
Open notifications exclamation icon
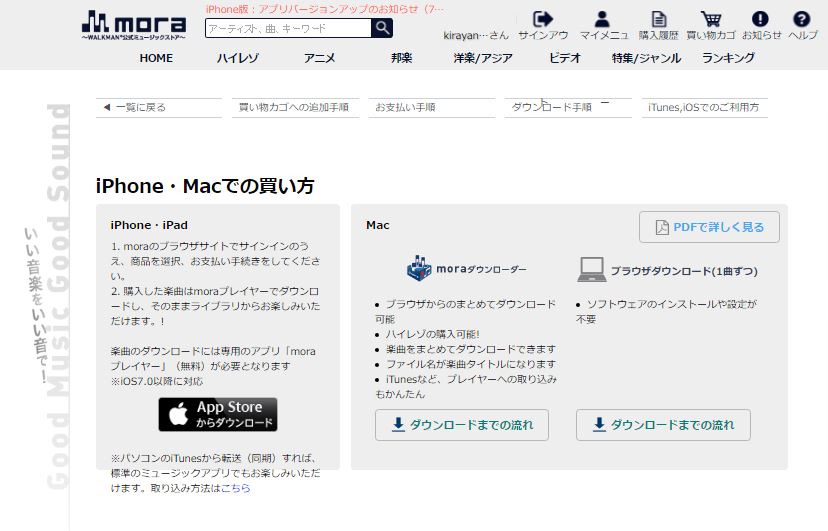click(x=760, y=20)
